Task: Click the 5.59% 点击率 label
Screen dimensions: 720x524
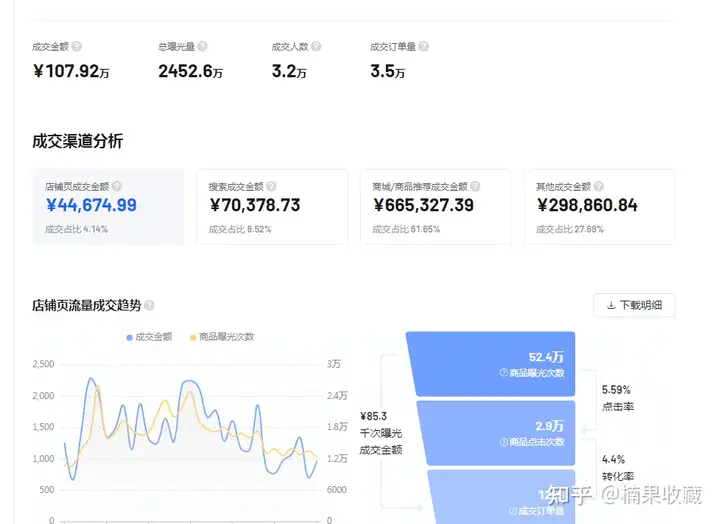Action: [x=618, y=398]
